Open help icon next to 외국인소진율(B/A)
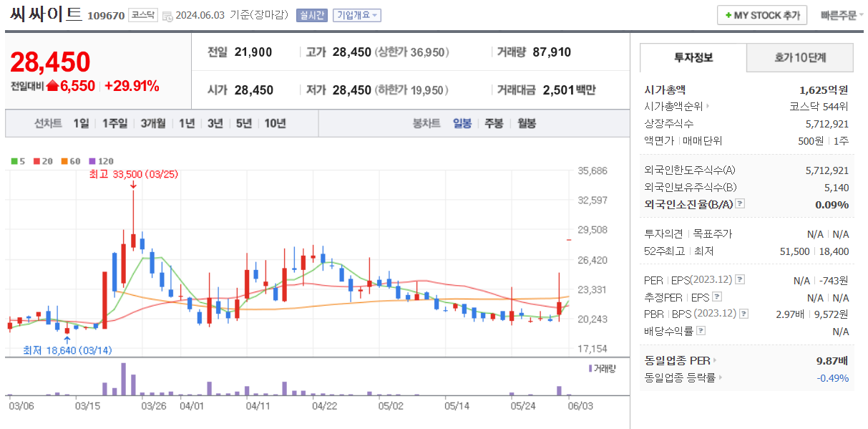Screen dimensions: 868x429 tap(740, 204)
